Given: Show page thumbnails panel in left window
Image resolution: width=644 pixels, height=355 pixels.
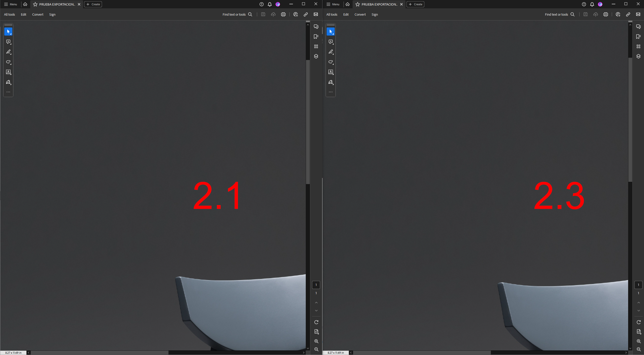Looking at the screenshot, I should point(316,46).
